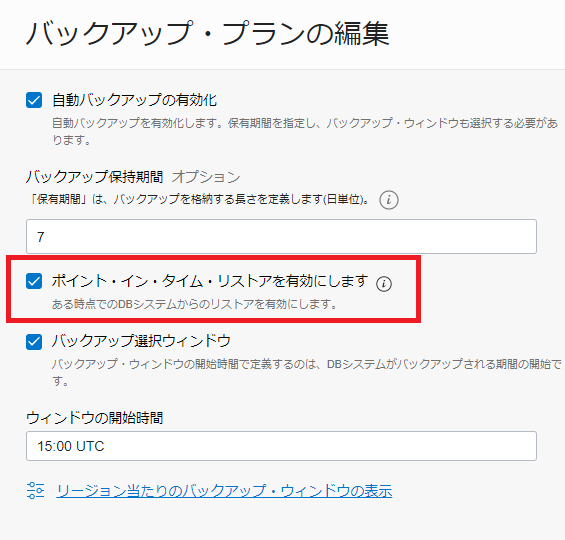
Task: Click the ウィンドウの開始時間 field label
Action: (94, 418)
